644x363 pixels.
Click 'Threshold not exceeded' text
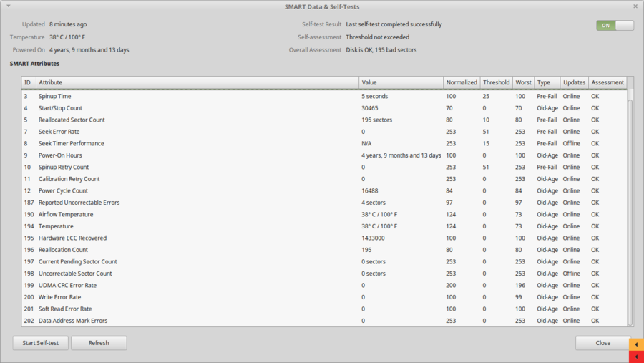coord(377,37)
